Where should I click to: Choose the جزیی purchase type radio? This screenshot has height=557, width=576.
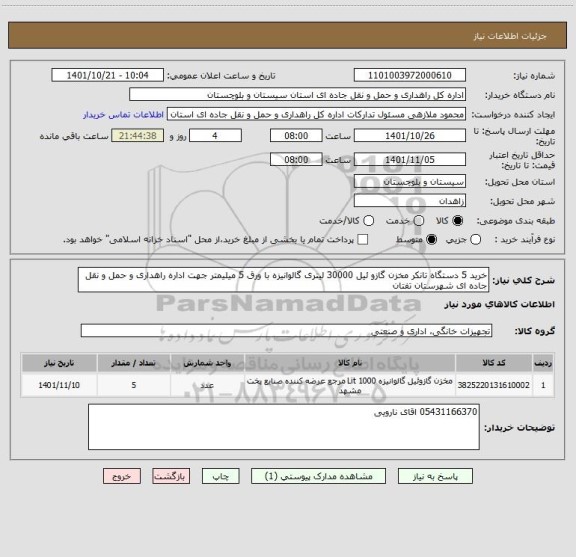(x=476, y=240)
